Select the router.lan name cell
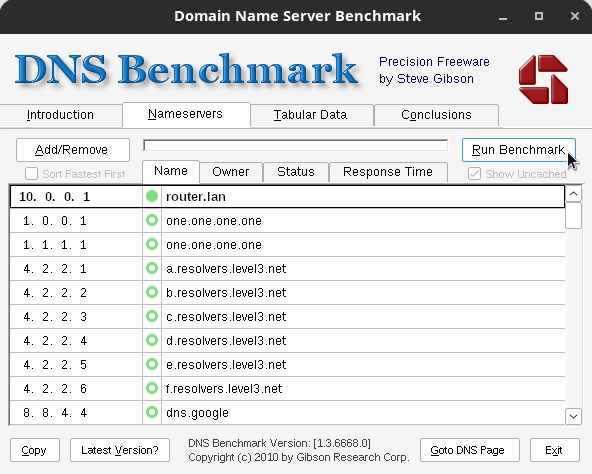The image size is (592, 474). pos(363,196)
